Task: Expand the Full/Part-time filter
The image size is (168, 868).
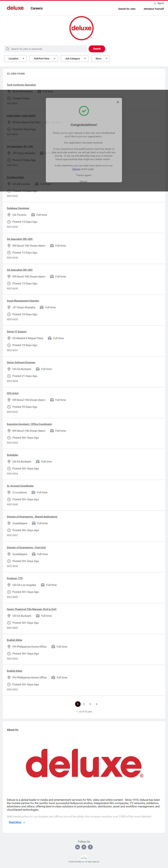Action: click(44, 59)
